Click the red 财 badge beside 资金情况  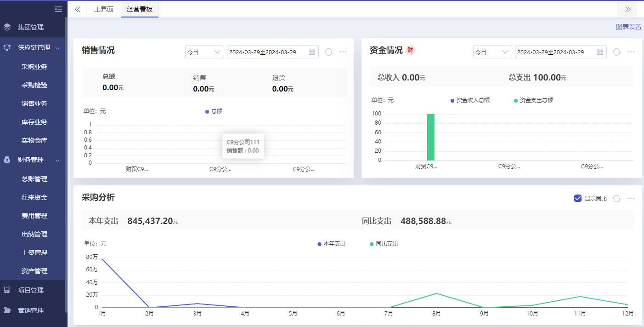click(410, 50)
